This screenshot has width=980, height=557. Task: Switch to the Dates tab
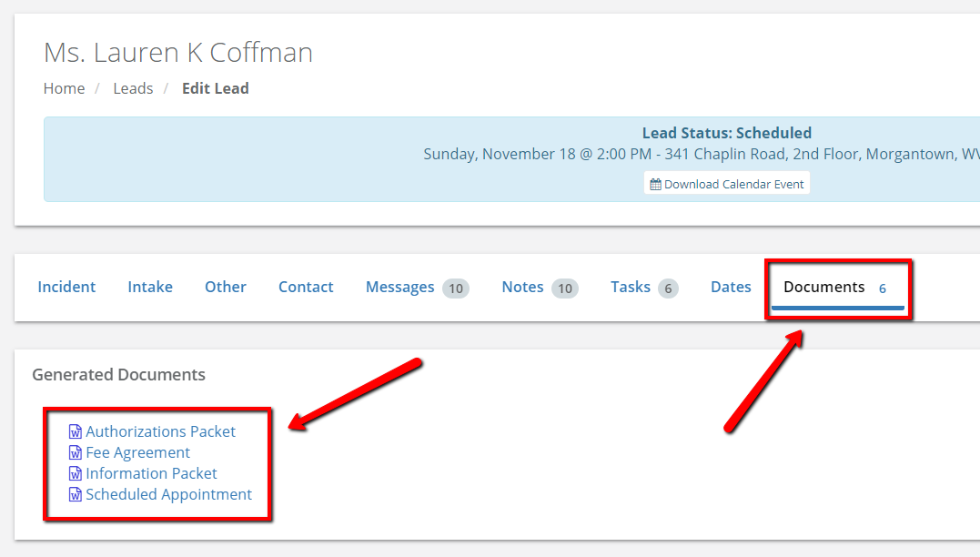[731, 287]
